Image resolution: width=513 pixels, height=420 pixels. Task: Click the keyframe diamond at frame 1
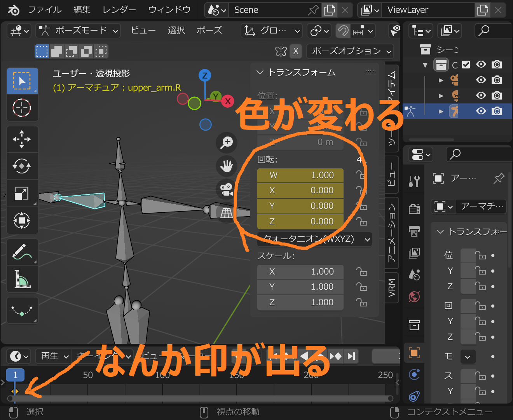[x=15, y=391]
